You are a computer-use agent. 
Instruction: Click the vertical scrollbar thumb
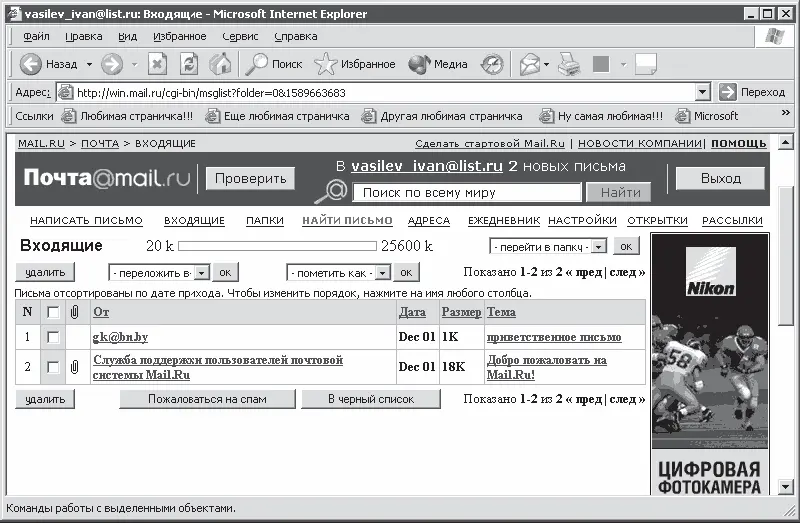[786, 256]
